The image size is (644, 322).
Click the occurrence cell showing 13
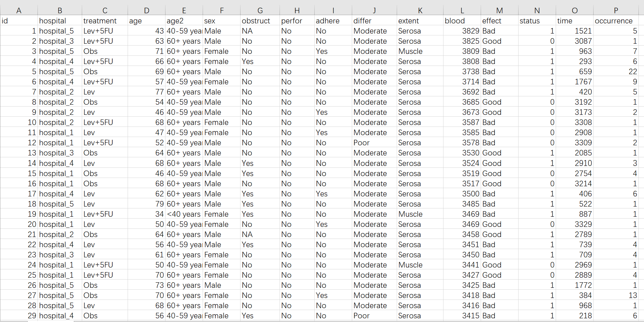click(x=616, y=296)
